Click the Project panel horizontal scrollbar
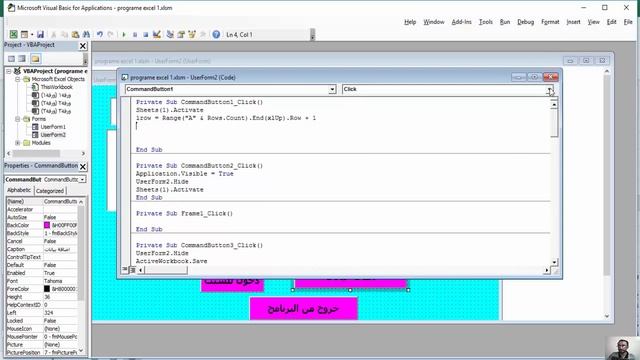This screenshot has height=360, width=640. point(36,154)
